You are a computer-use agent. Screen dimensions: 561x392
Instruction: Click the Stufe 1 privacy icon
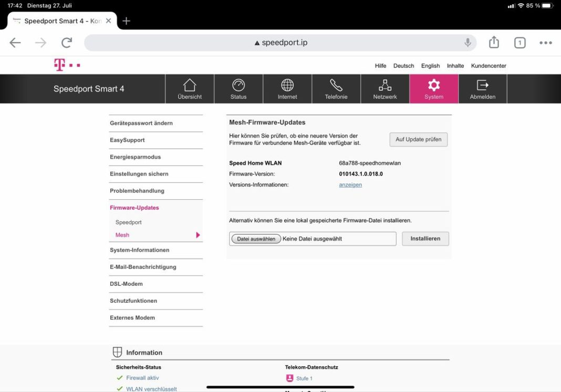[x=289, y=378]
